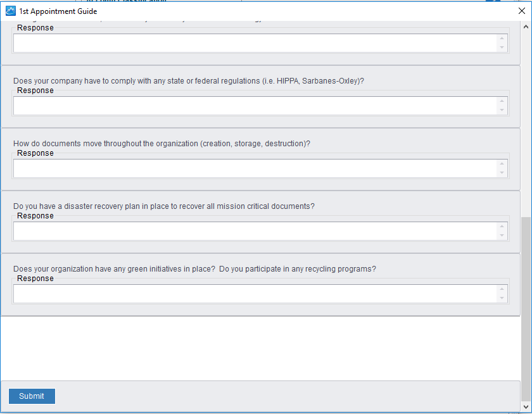This screenshot has height=414, width=532.
Task: Click the HIPPA, Sarbanes-Oxley regulations question text
Action: point(189,81)
